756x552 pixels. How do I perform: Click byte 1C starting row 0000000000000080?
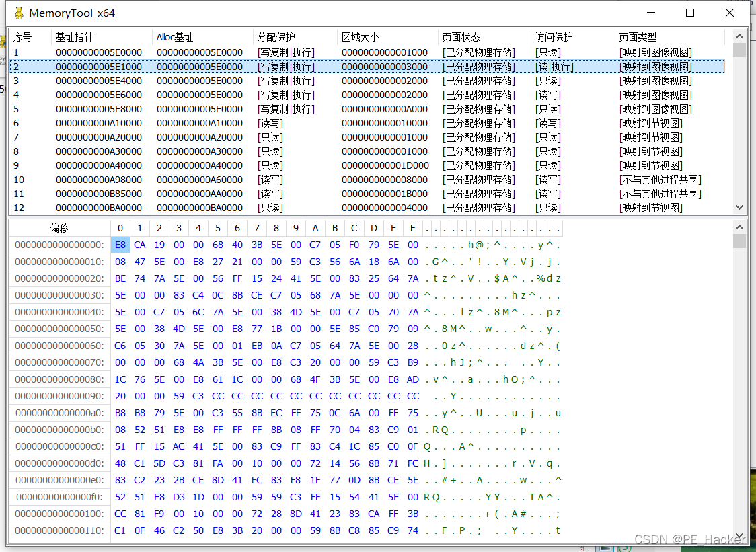120,379
